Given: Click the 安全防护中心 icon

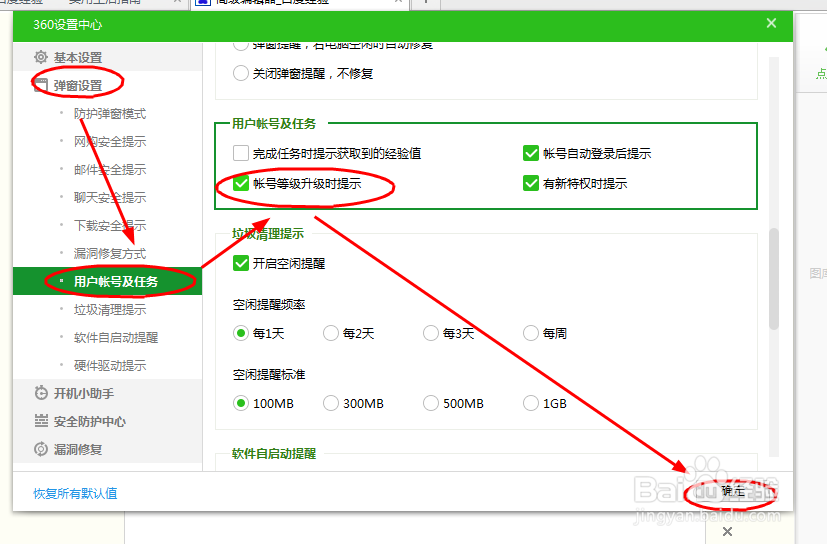Looking at the screenshot, I should coord(41,421).
